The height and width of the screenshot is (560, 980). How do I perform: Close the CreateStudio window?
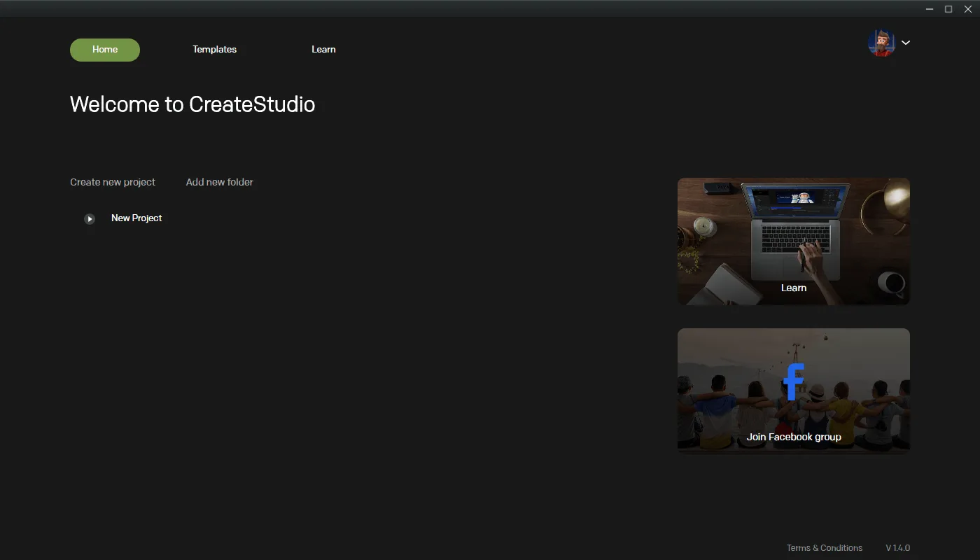(x=968, y=9)
